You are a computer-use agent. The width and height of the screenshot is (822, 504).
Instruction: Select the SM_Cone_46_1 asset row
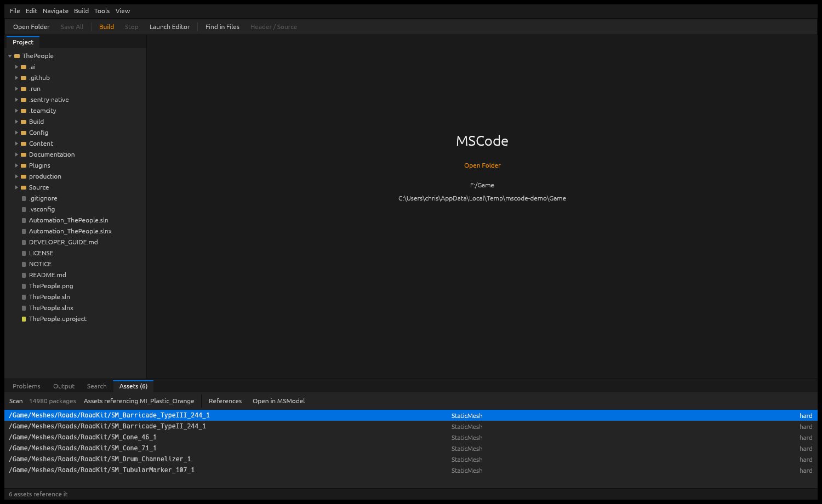[x=411, y=437]
